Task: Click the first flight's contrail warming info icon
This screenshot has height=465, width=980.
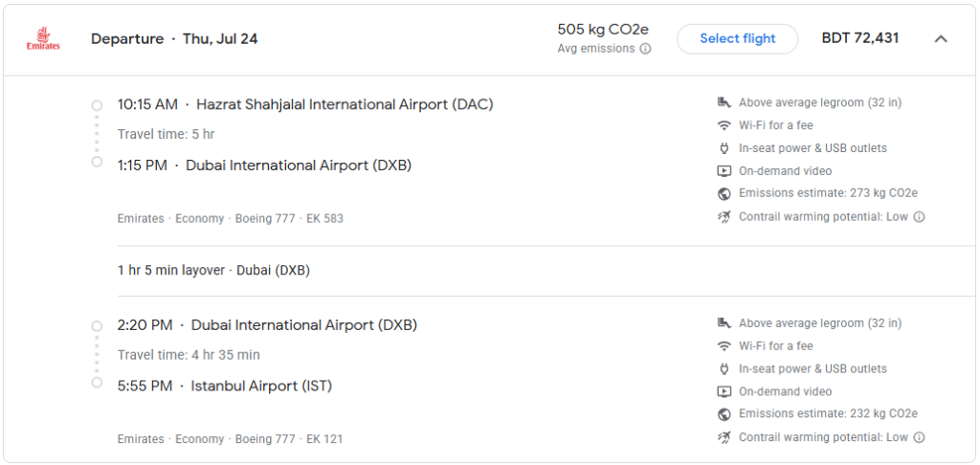Action: point(919,217)
